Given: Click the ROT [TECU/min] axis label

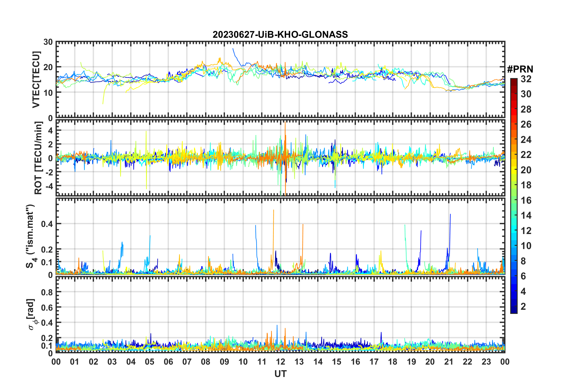Looking at the screenshot, I should point(38,158).
